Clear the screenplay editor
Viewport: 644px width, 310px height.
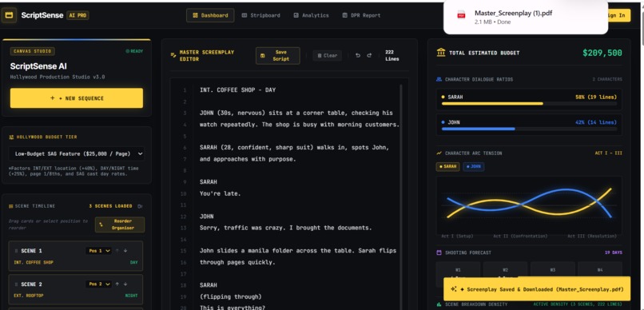(328, 55)
